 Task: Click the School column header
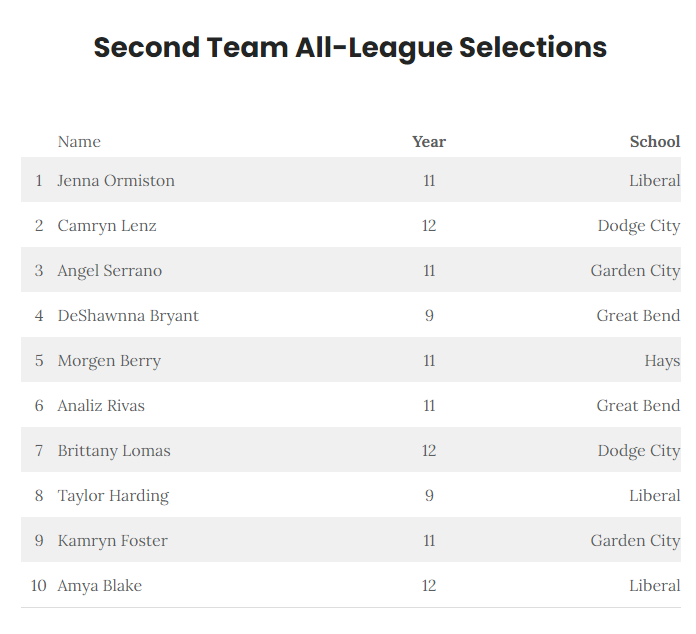655,142
